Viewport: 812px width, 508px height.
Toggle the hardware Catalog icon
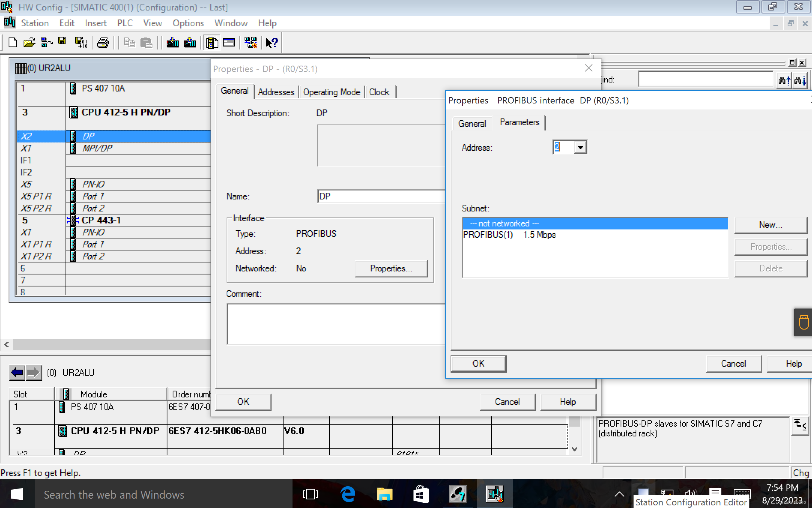(x=212, y=43)
